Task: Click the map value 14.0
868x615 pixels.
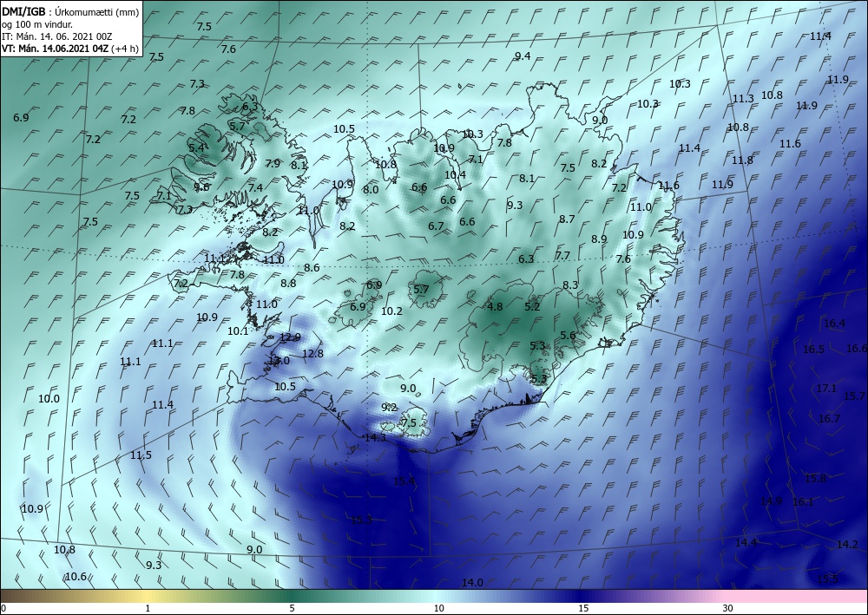Action: coord(472,582)
